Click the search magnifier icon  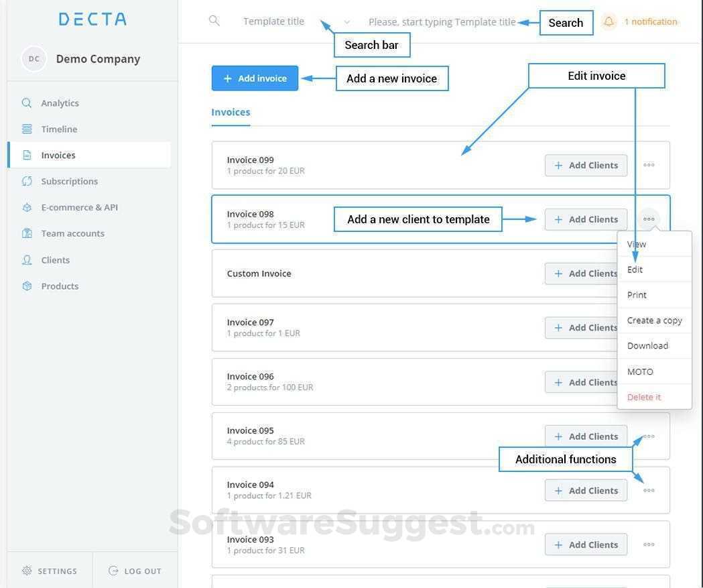click(214, 21)
